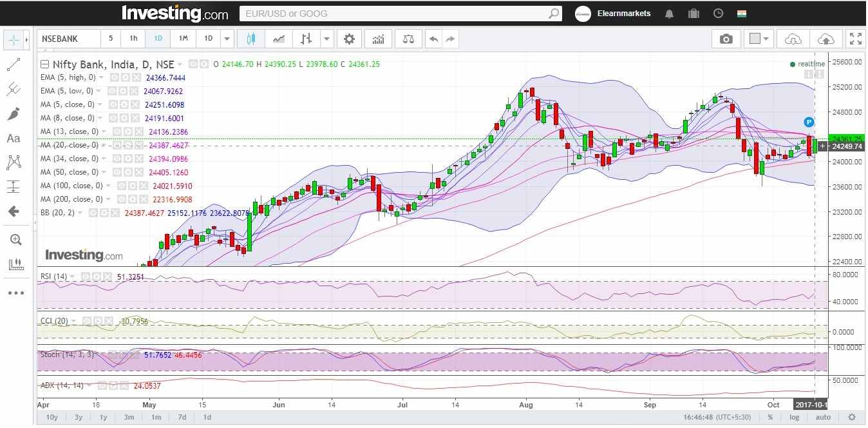Switch to bars chart style
Image resolution: width=868 pixels, height=428 pixels.
pyautogui.click(x=307, y=39)
